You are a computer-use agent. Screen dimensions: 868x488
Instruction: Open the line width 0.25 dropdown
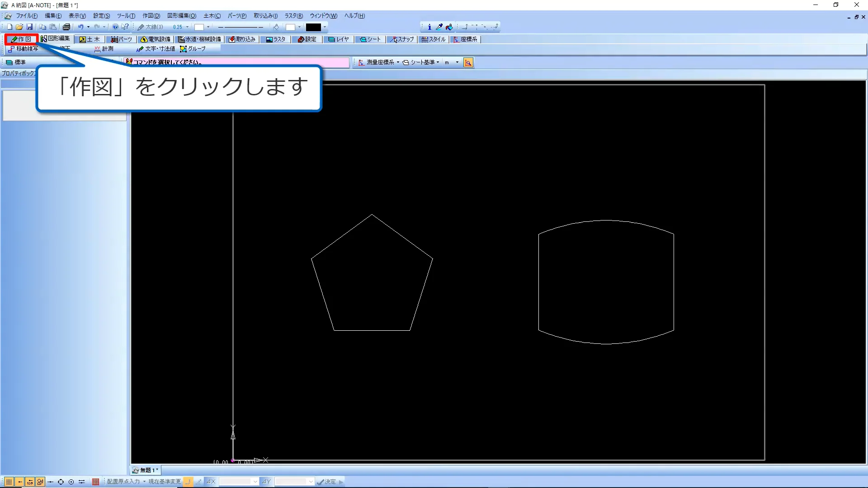pyautogui.click(x=187, y=27)
